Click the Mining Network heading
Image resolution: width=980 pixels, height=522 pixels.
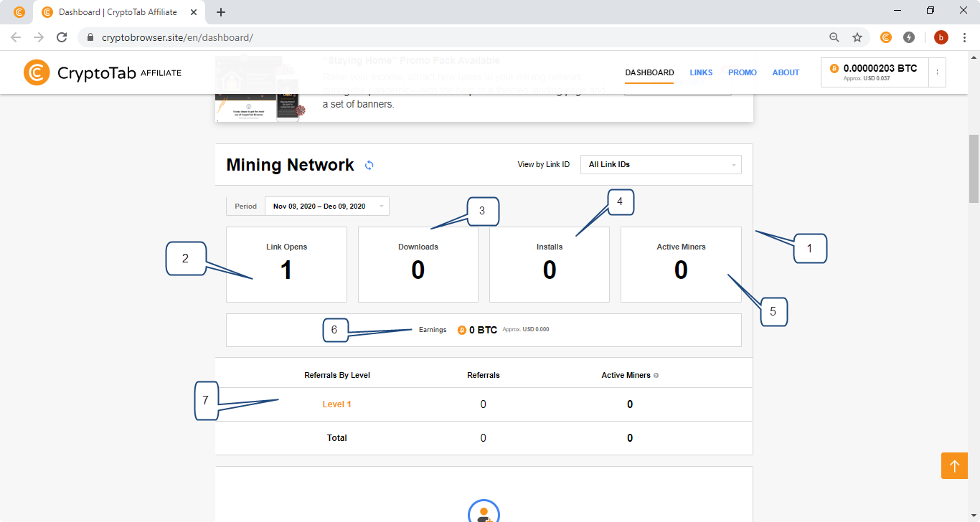pyautogui.click(x=290, y=165)
